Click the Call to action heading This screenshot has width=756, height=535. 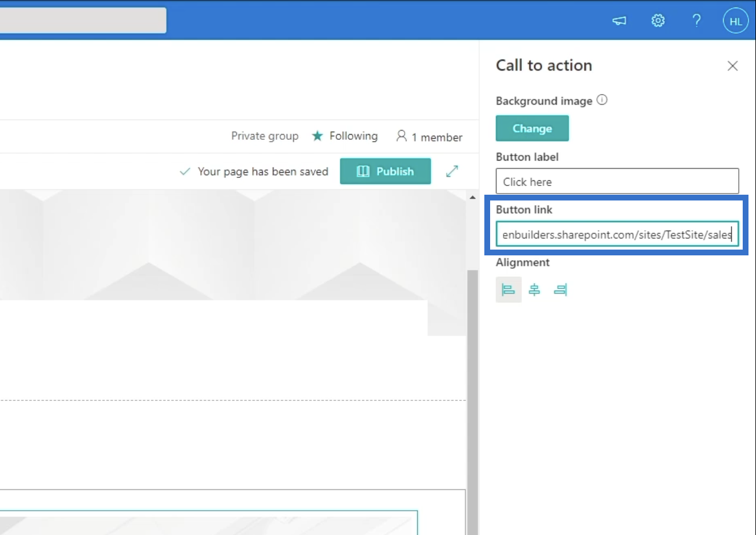click(x=544, y=65)
